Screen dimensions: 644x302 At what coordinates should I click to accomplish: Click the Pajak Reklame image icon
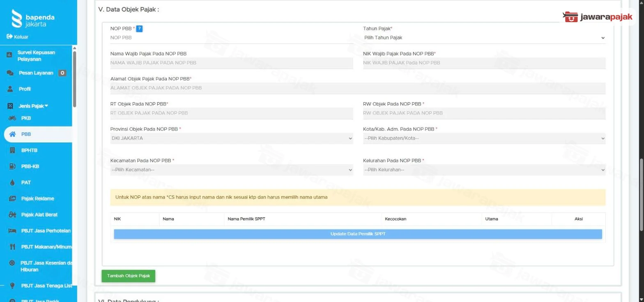[x=12, y=199]
